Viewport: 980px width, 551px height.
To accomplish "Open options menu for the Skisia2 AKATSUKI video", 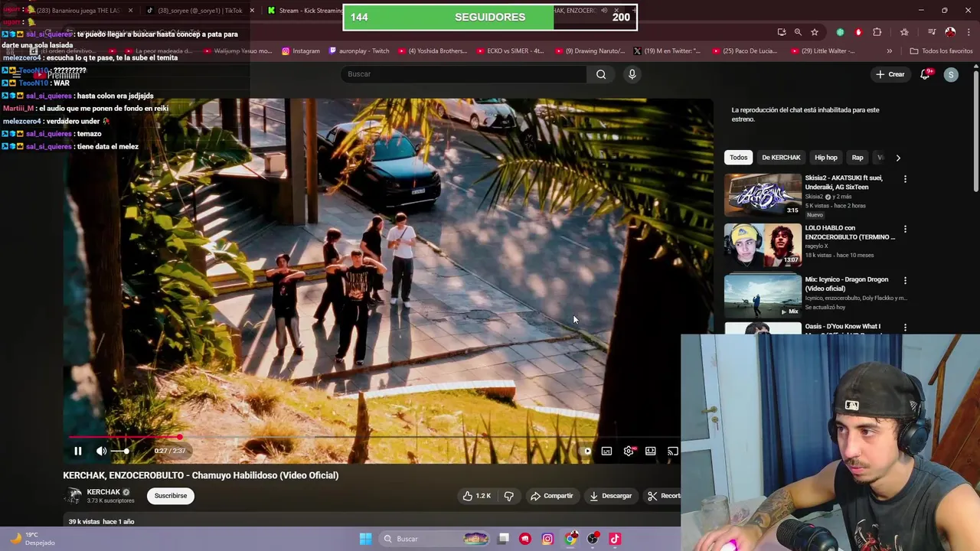I will tap(905, 179).
